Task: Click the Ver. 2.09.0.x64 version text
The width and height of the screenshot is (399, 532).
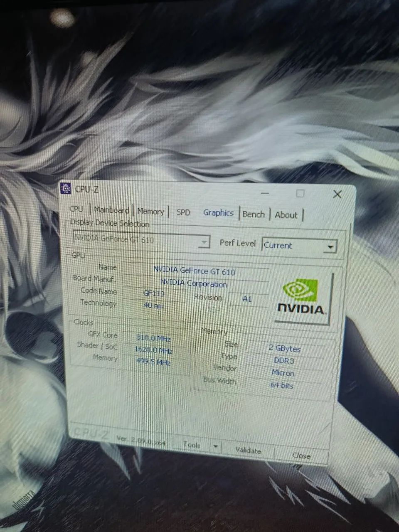Action: pyautogui.click(x=141, y=441)
